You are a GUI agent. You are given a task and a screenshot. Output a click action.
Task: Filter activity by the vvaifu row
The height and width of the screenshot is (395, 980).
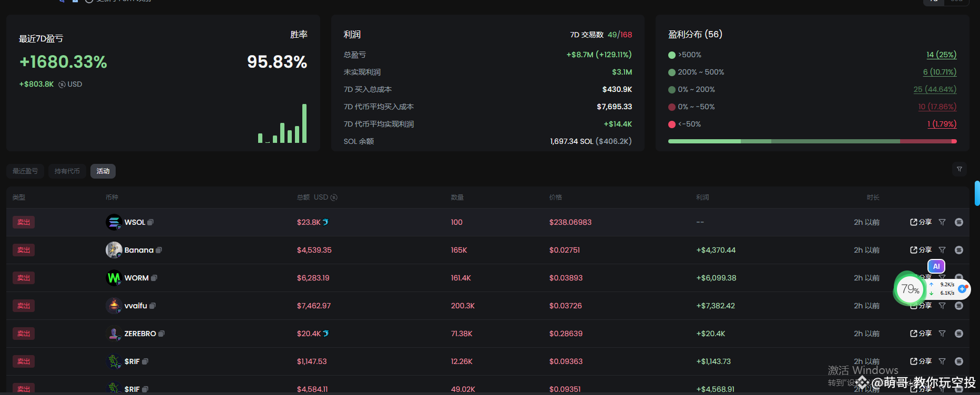(942, 306)
